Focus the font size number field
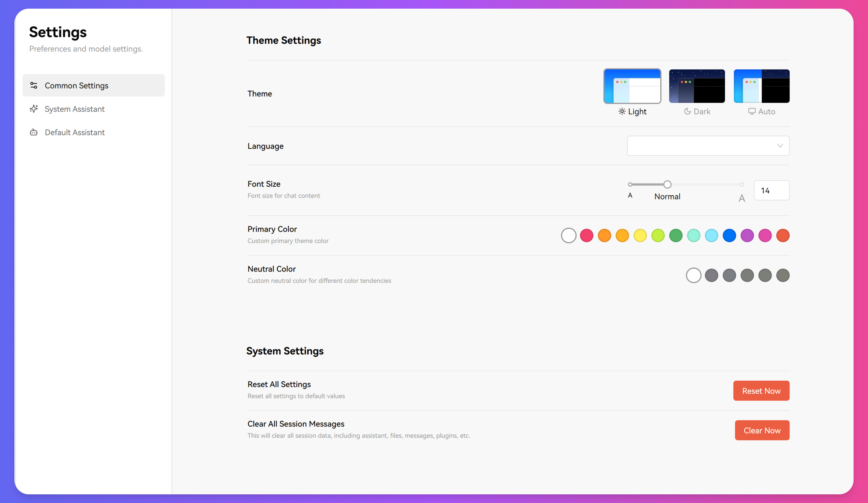Screen dimensions: 868x503 (772, 190)
